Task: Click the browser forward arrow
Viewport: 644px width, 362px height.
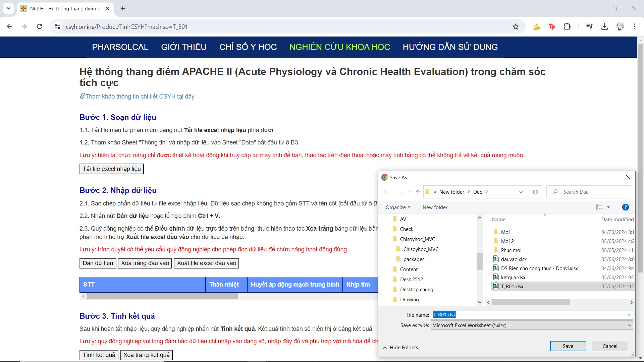Action: coord(24,26)
